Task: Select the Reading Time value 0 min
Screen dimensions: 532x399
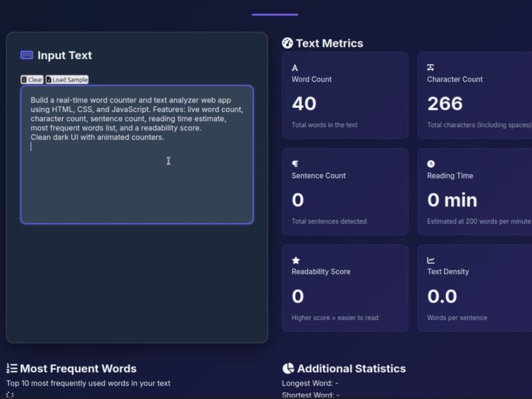Action: (x=452, y=200)
